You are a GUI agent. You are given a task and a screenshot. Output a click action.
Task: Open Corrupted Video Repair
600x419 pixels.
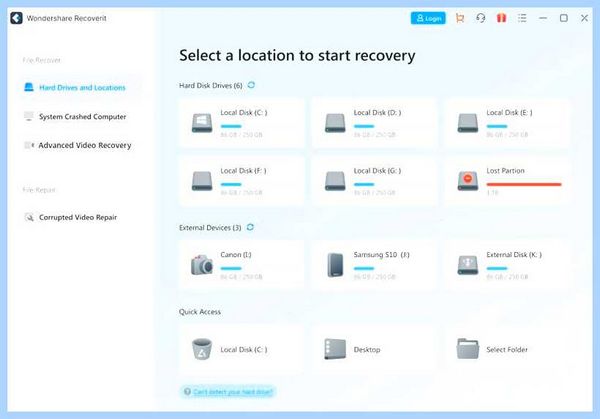(x=79, y=217)
